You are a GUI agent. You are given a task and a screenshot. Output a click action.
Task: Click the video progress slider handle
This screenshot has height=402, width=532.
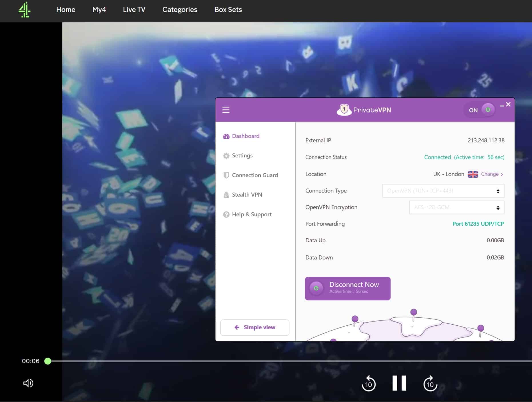click(x=48, y=361)
